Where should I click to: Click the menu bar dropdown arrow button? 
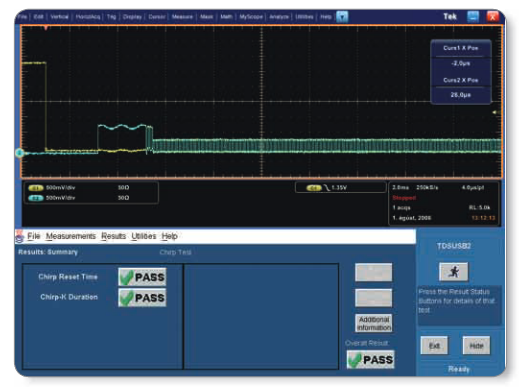pos(342,17)
